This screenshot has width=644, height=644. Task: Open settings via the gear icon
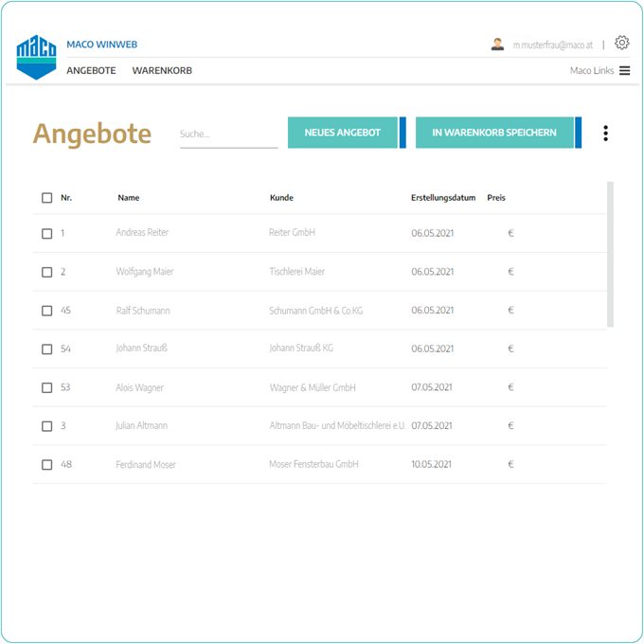(621, 43)
